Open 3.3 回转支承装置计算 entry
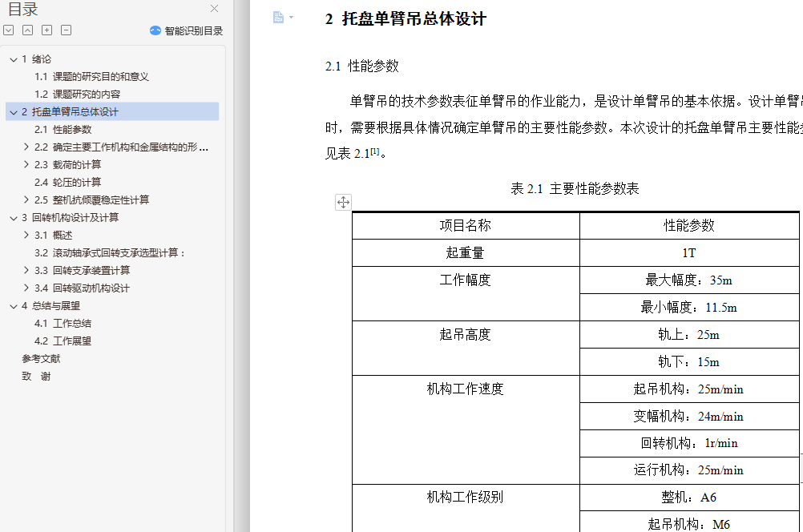 [x=82, y=270]
